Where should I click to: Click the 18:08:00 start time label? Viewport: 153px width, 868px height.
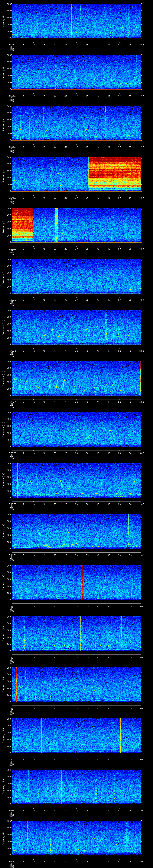12,402
